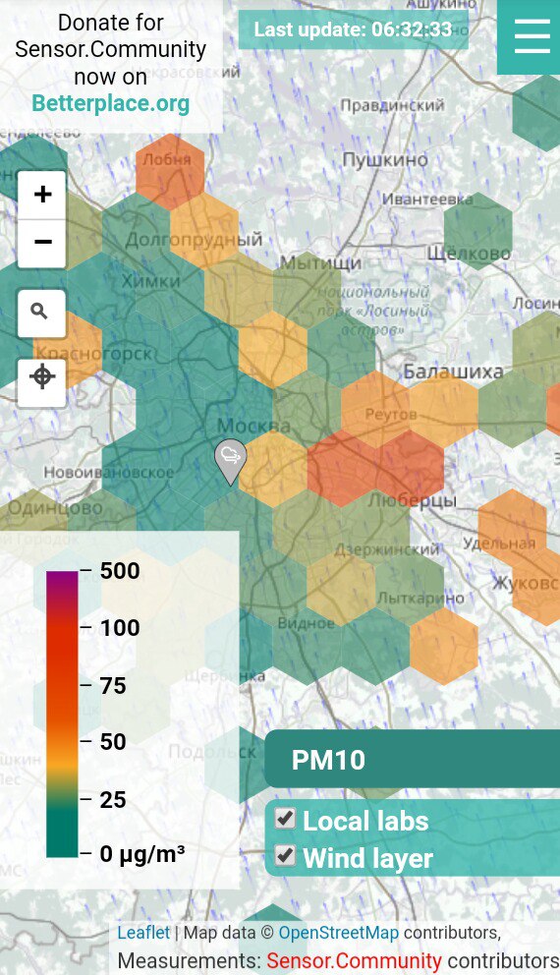Open the Leaflet attribution link
The image size is (560, 975).
click(x=143, y=933)
